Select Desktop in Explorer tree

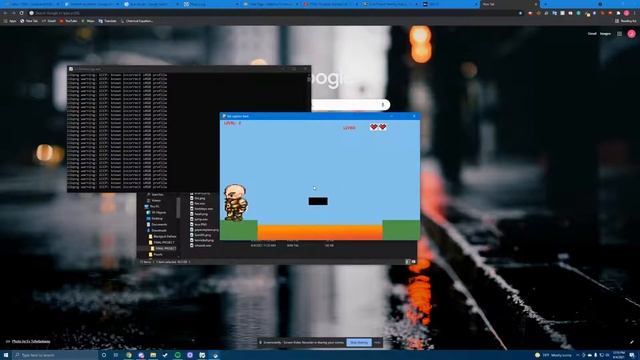(x=155, y=218)
